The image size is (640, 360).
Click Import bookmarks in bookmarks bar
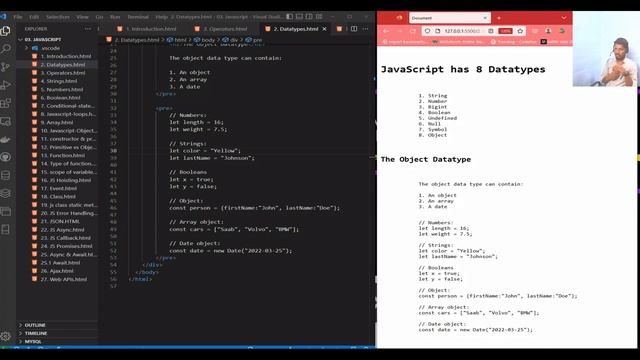pyautogui.click(x=403, y=42)
